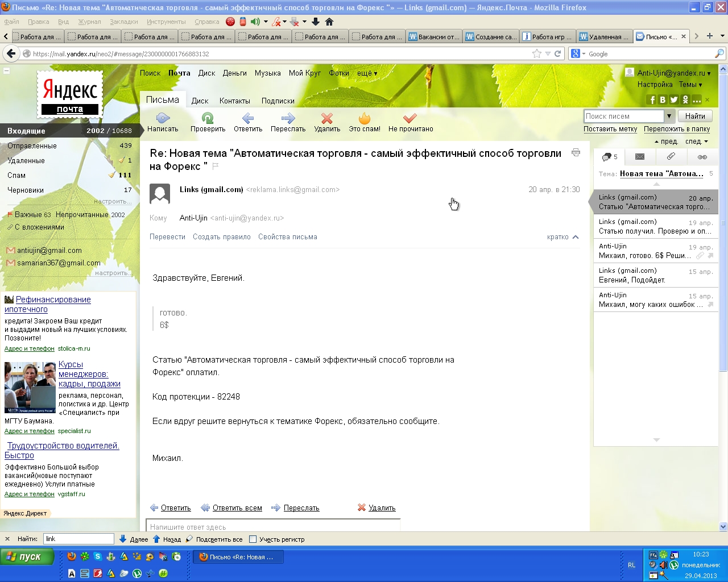This screenshot has height=582, width=728.
Task: Open Firefox list all tabs dropdown
Action: [722, 36]
